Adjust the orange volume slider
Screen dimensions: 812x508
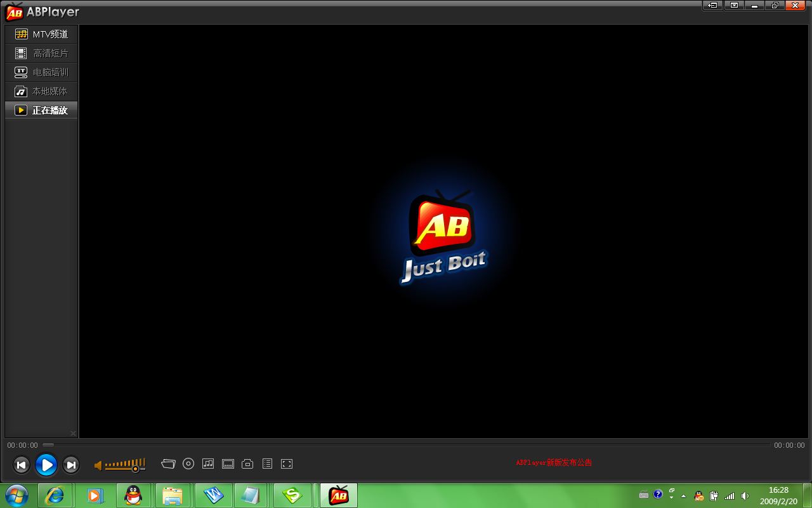tap(126, 465)
